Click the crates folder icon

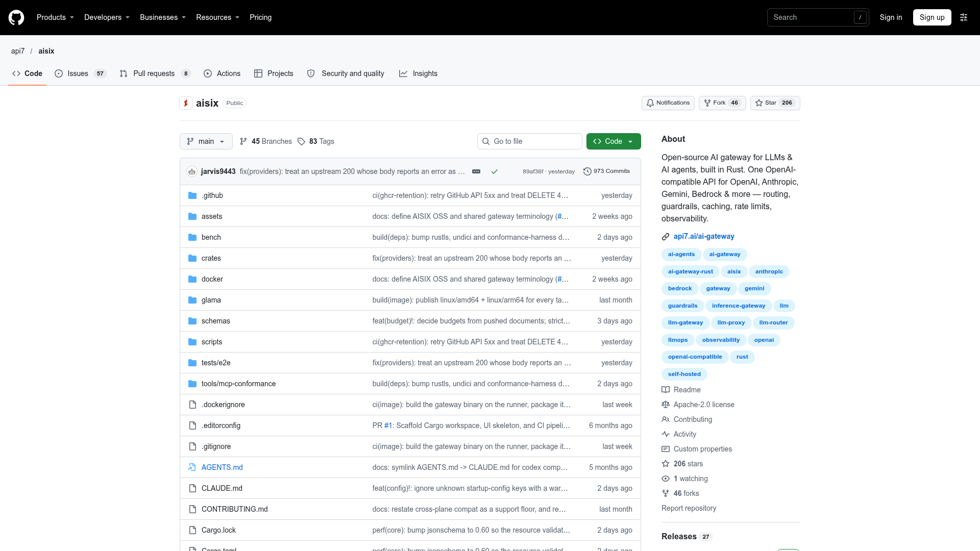click(192, 258)
